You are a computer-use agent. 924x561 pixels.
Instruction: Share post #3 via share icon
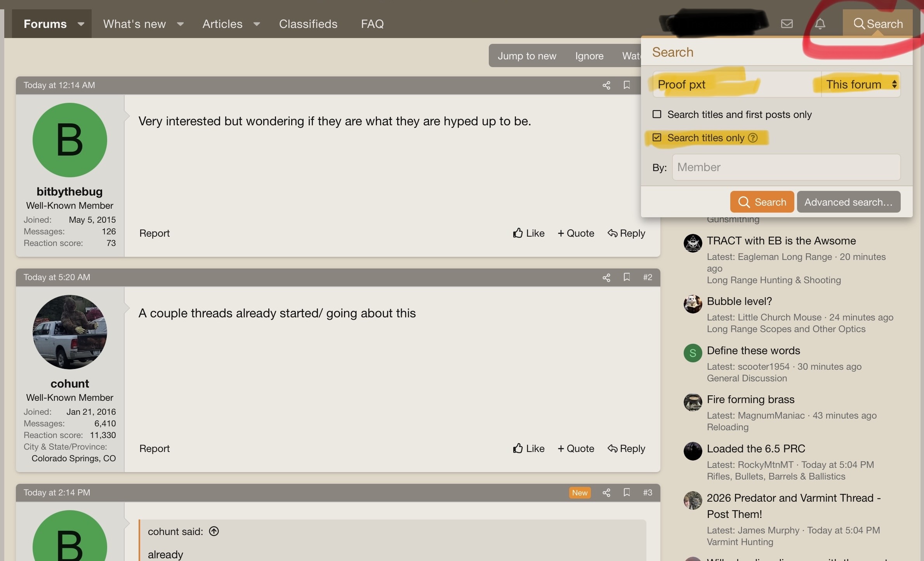(606, 492)
